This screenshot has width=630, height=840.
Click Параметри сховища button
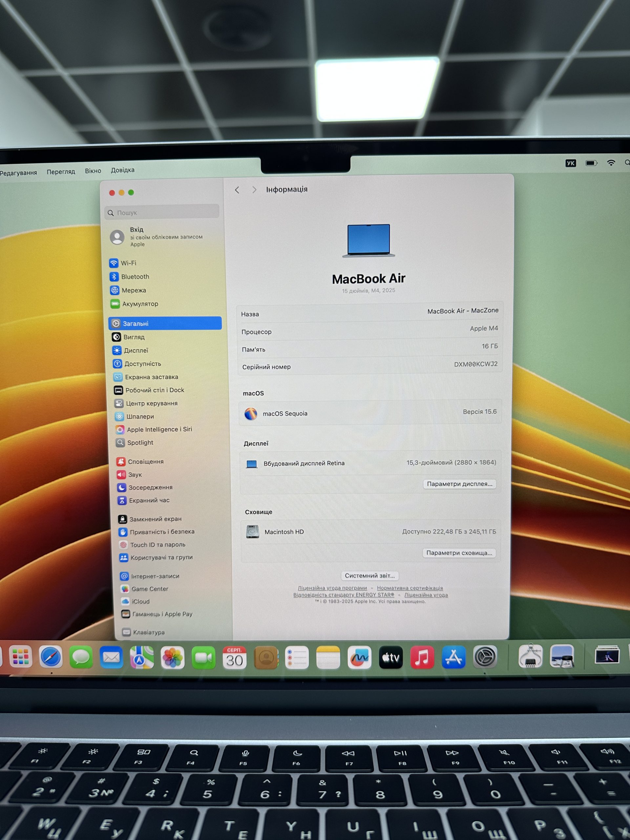459,553
